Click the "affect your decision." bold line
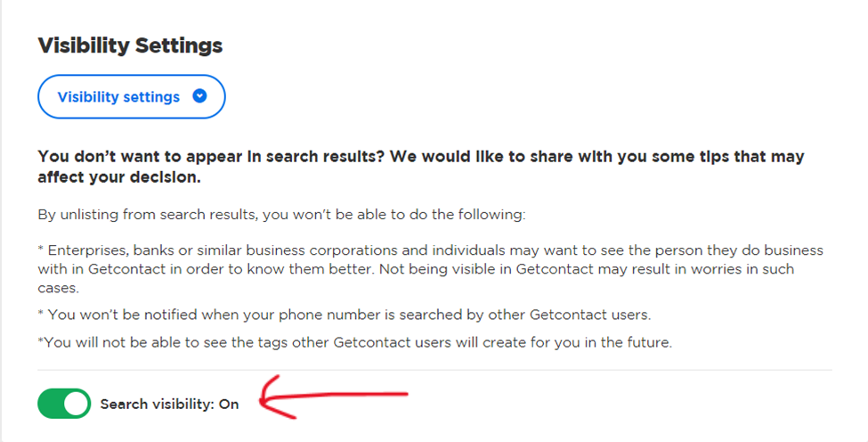Screen dimensions: 868x442 (119, 177)
